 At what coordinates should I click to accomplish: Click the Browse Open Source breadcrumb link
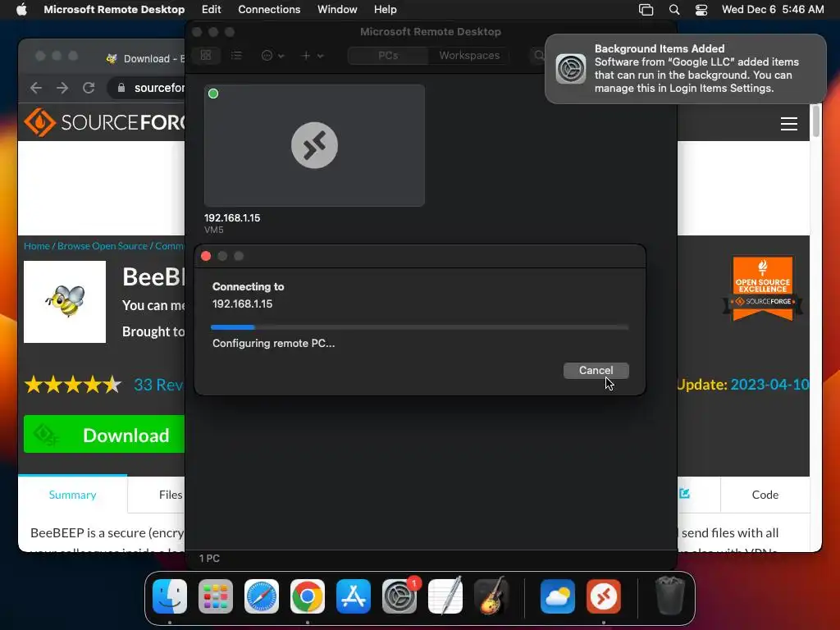(103, 246)
